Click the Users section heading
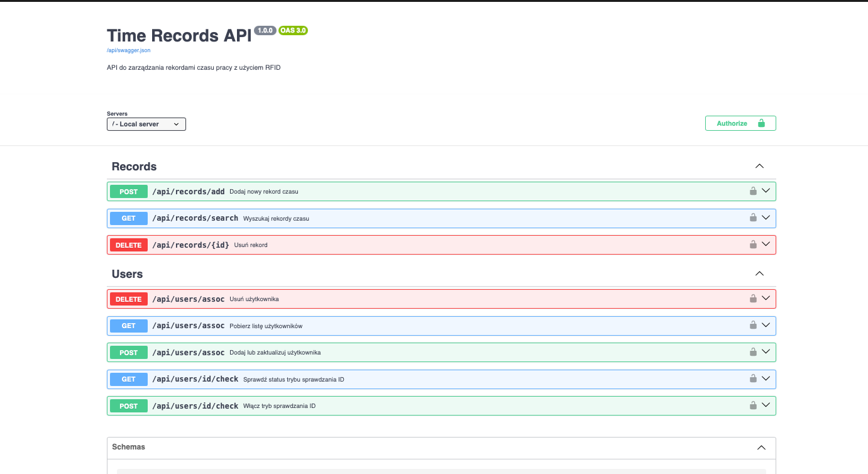The image size is (868, 474). coord(127,274)
